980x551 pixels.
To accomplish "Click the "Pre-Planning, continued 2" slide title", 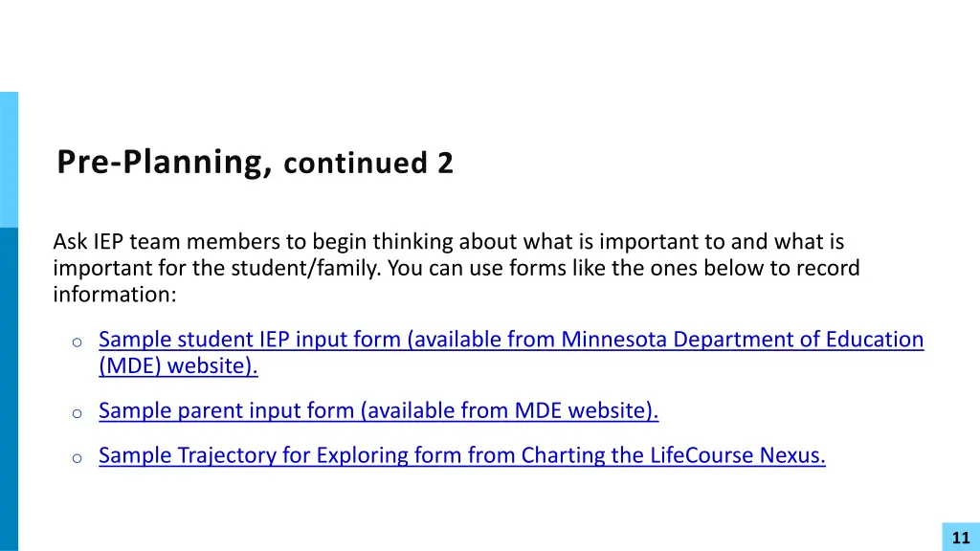I will click(x=255, y=163).
